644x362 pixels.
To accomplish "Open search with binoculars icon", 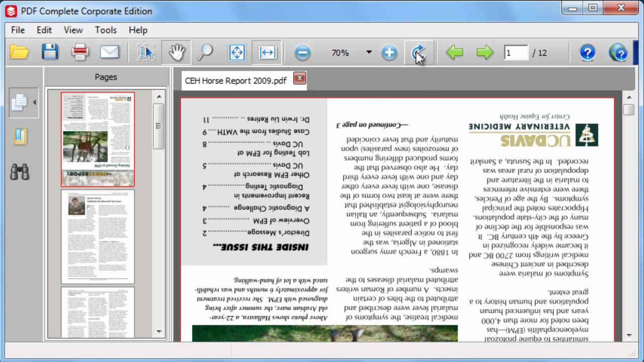I will pos(20,172).
